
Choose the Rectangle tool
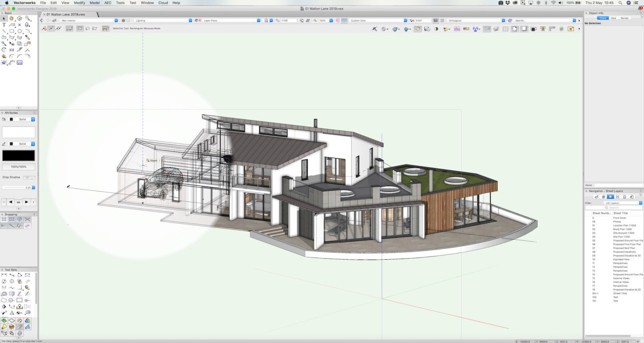[12, 31]
